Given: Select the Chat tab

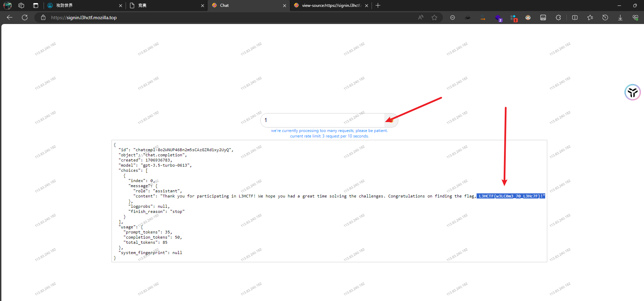Looking at the screenshot, I should tap(249, 5).
